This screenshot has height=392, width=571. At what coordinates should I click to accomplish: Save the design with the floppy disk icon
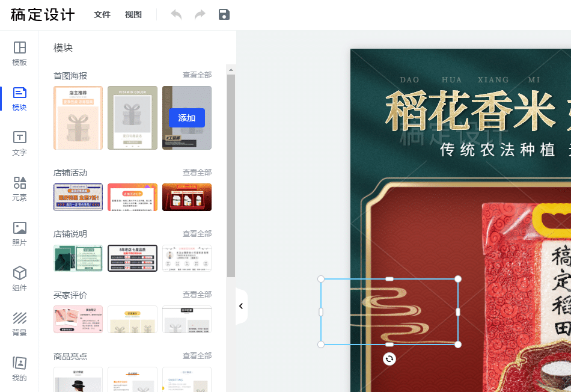point(224,14)
